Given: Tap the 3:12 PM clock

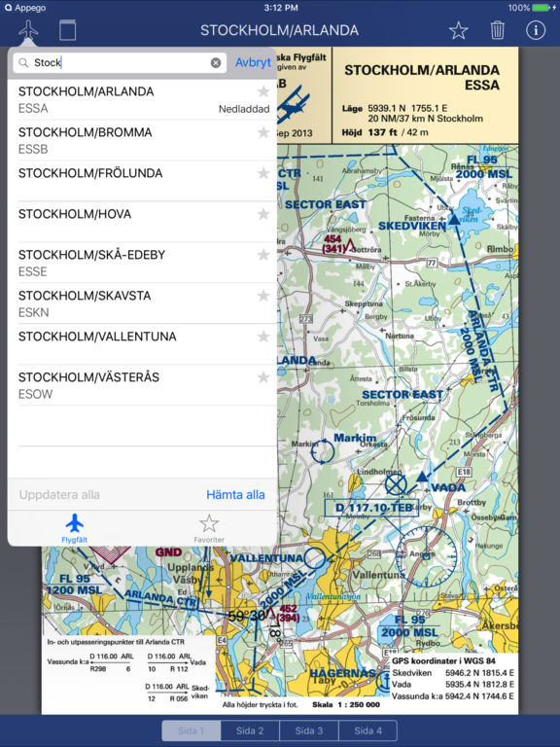Looking at the screenshot, I should pos(280,8).
